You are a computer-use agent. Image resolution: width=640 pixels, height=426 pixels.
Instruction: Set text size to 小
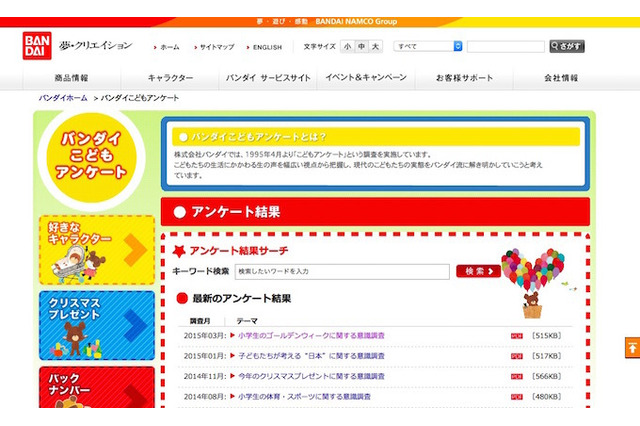pyautogui.click(x=347, y=47)
